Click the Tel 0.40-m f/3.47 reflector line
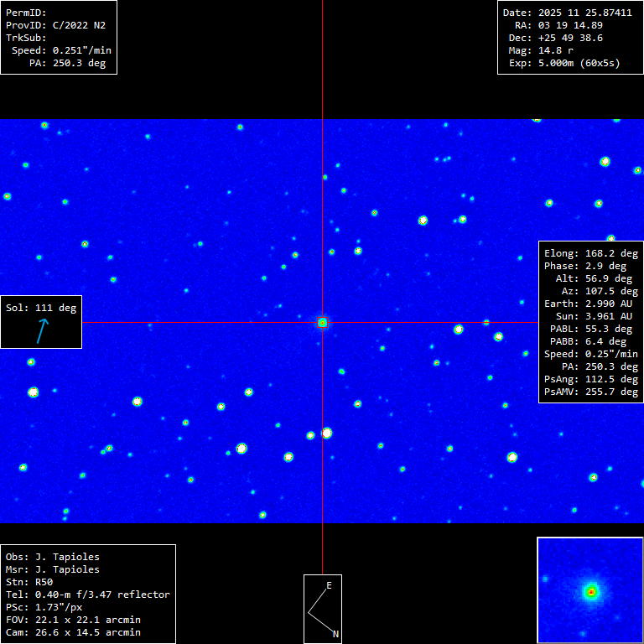644x644 pixels. [x=87, y=595]
